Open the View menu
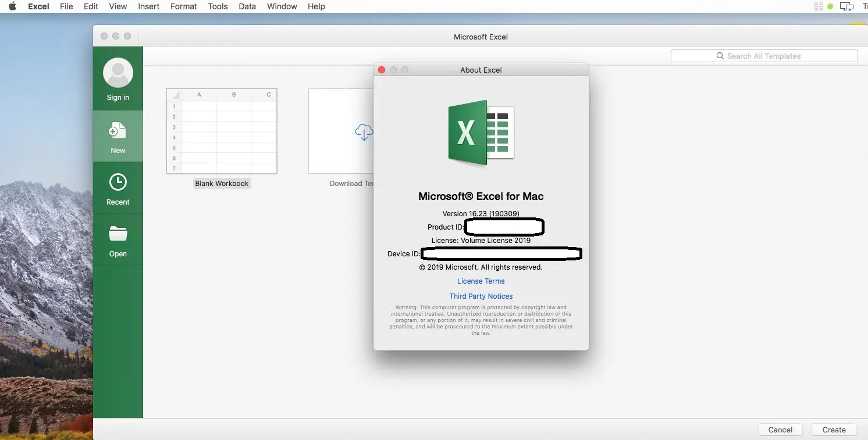The width and height of the screenshot is (868, 440). point(118,6)
